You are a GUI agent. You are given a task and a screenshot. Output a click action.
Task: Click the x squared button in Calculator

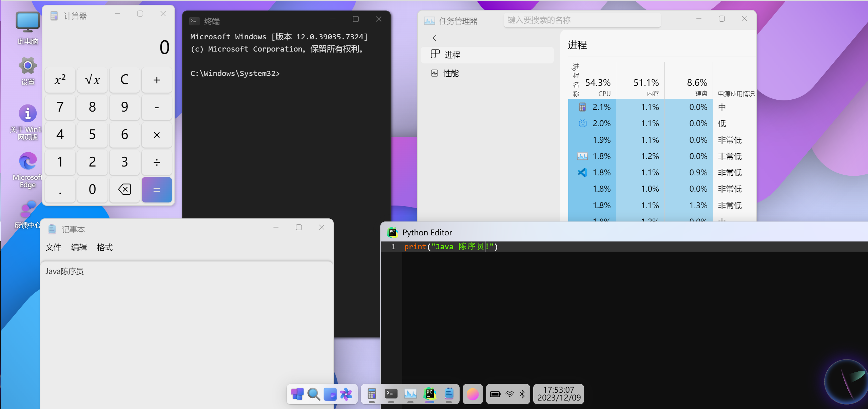click(x=60, y=80)
